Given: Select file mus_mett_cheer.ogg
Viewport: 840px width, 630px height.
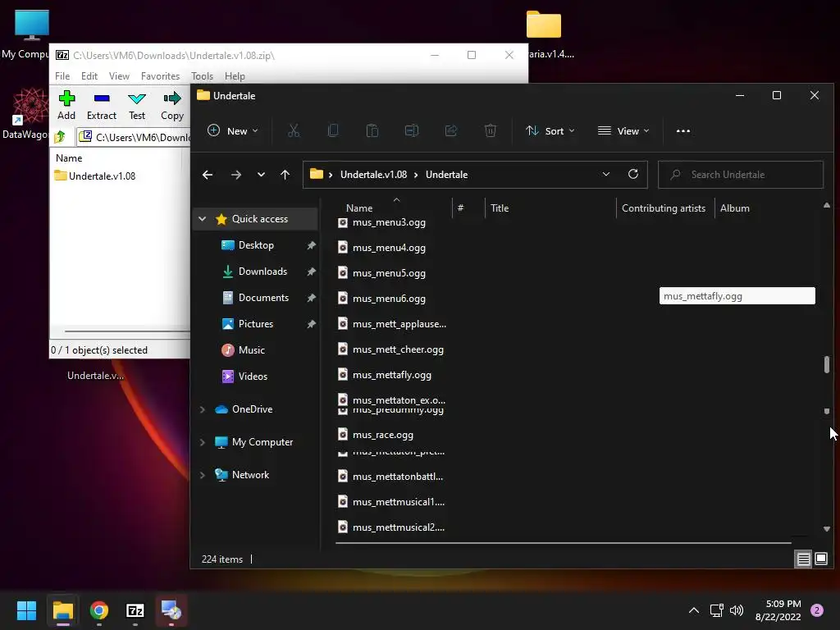Looking at the screenshot, I should coord(398,349).
